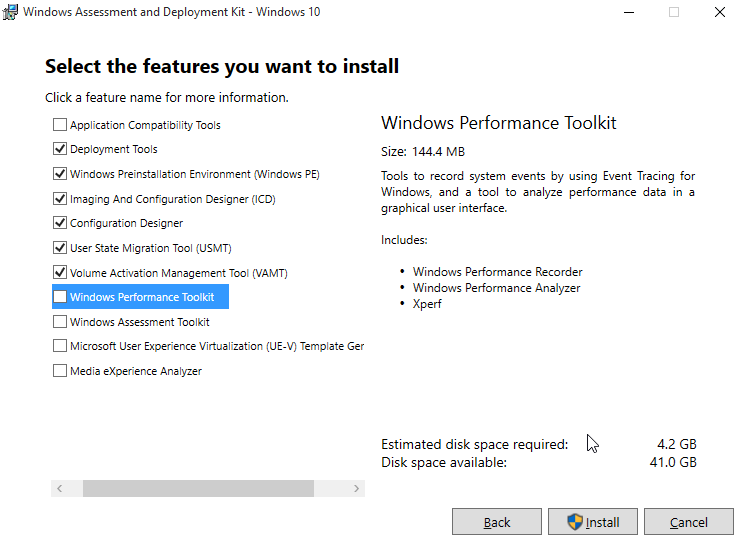
Task: Select Media eXperience Analyzer checkbox
Action: (x=60, y=371)
